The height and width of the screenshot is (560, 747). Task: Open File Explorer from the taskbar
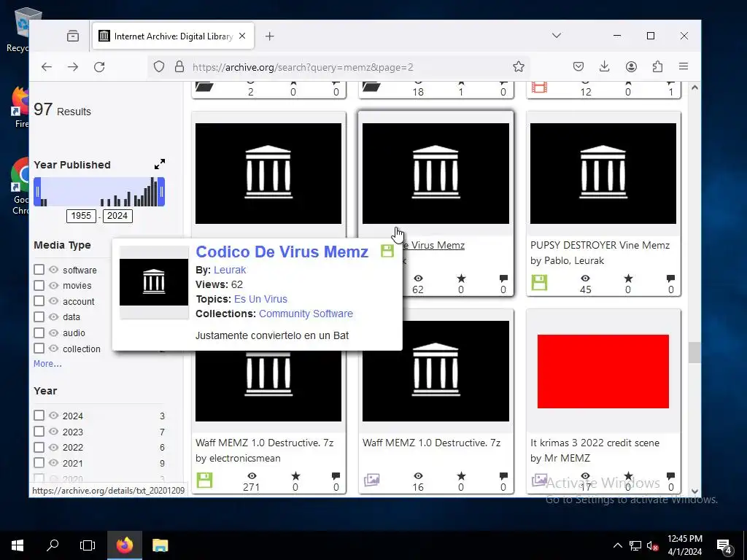point(160,545)
